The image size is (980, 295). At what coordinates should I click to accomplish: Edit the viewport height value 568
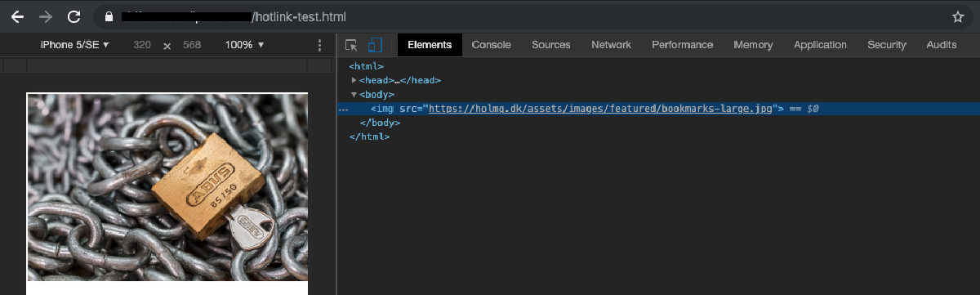coord(192,45)
